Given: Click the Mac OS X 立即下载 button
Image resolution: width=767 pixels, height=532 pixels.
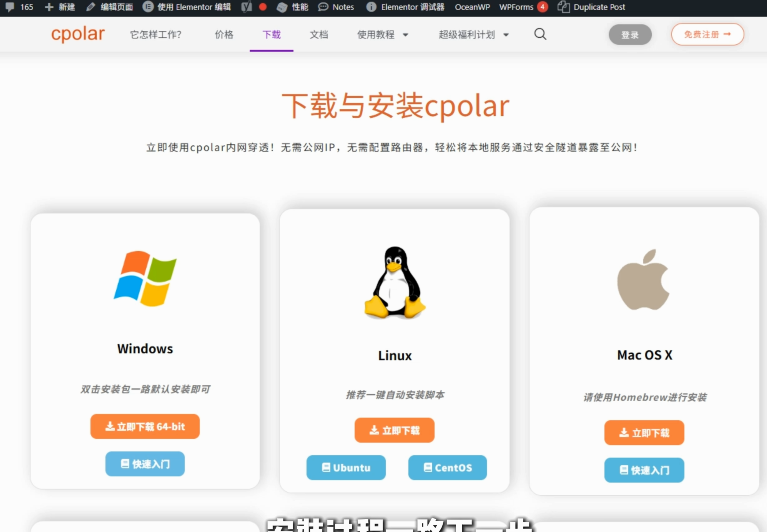Looking at the screenshot, I should click(644, 433).
